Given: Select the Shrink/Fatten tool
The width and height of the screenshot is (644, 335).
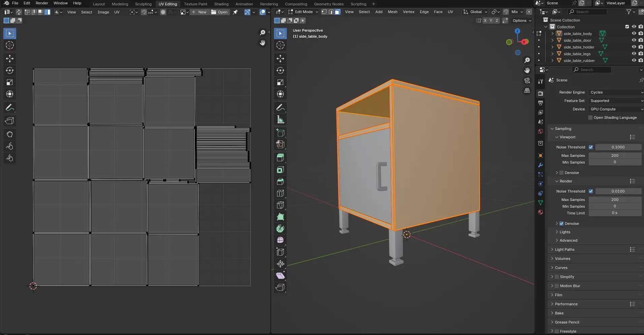Looking at the screenshot, I should pyautogui.click(x=280, y=264).
